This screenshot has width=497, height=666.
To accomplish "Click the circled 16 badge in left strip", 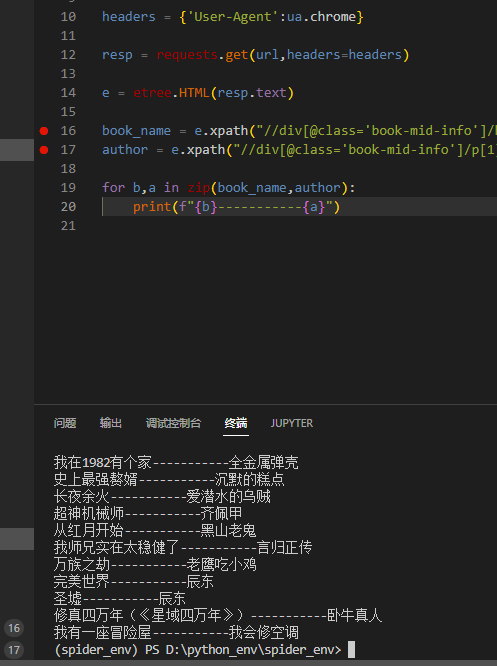I will tap(14, 628).
